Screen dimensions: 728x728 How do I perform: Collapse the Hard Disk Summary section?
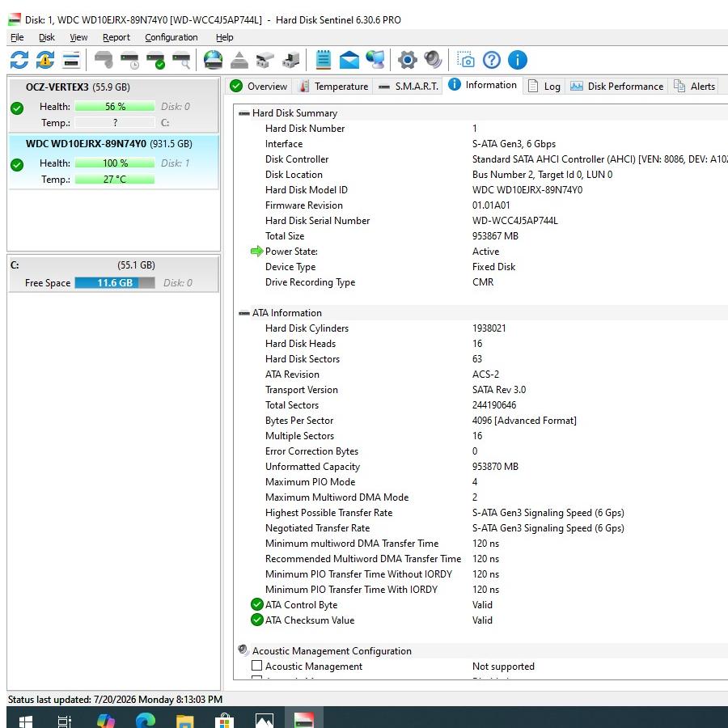tap(243, 113)
